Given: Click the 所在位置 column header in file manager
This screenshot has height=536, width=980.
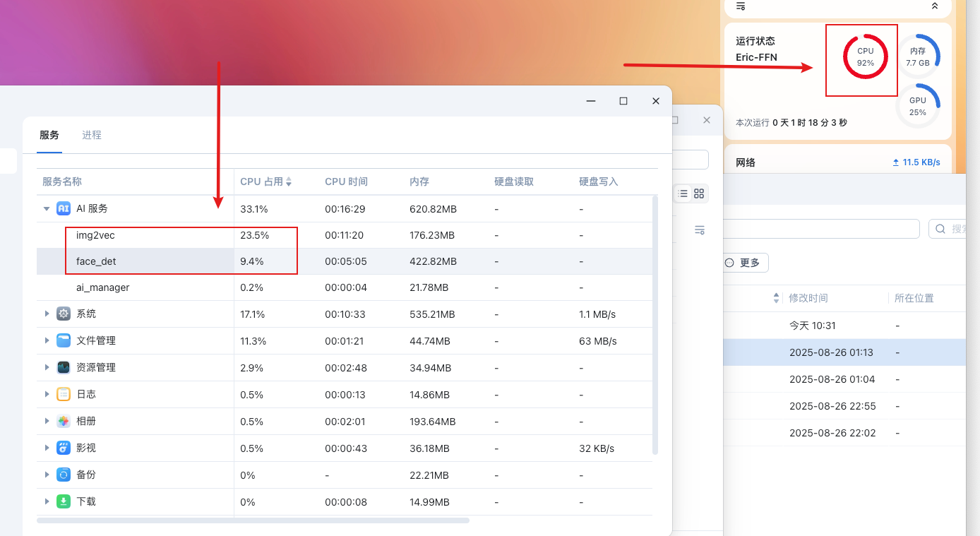Looking at the screenshot, I should click(x=914, y=298).
